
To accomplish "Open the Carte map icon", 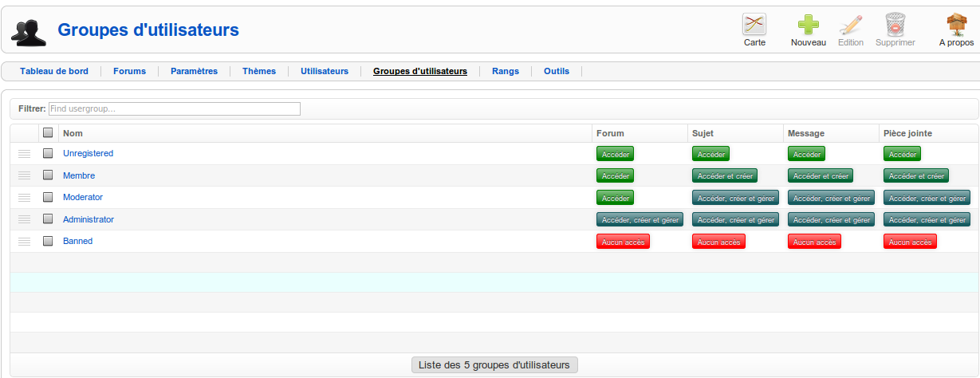I will click(754, 25).
